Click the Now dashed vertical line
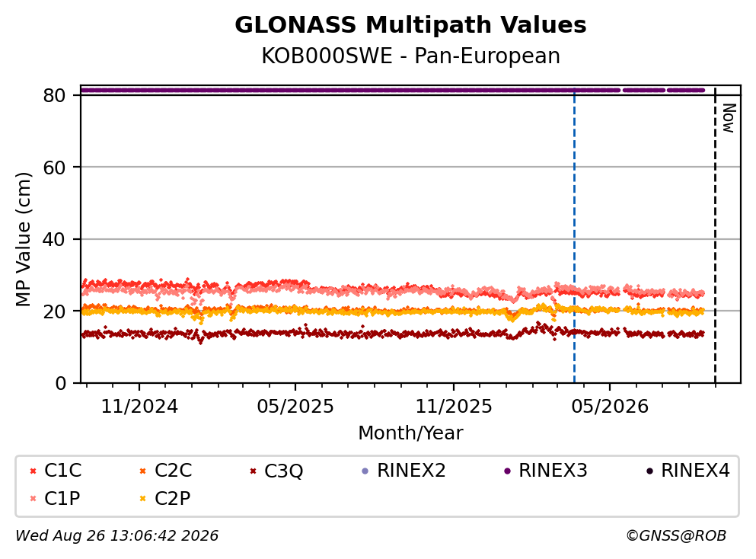This screenshot has width=756, height=559. (x=715, y=236)
